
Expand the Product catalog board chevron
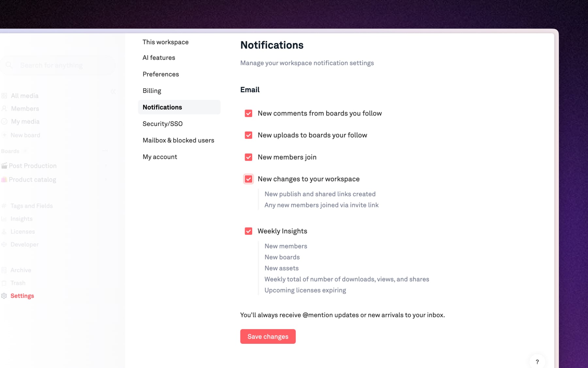pos(106,180)
